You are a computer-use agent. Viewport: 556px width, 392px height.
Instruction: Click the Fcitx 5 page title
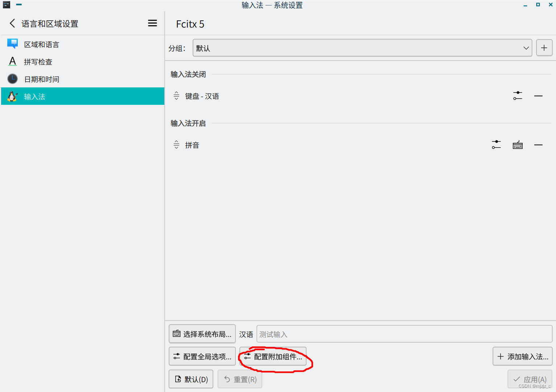(190, 24)
